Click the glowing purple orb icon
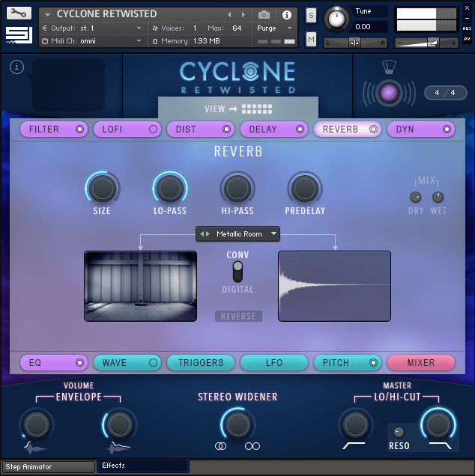Viewport: 475px width, 476px height. tap(389, 93)
